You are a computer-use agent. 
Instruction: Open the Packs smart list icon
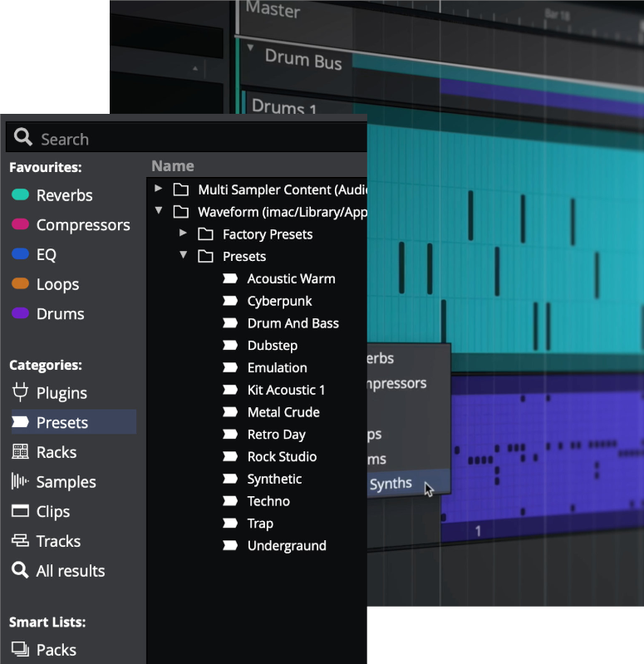pos(20,650)
